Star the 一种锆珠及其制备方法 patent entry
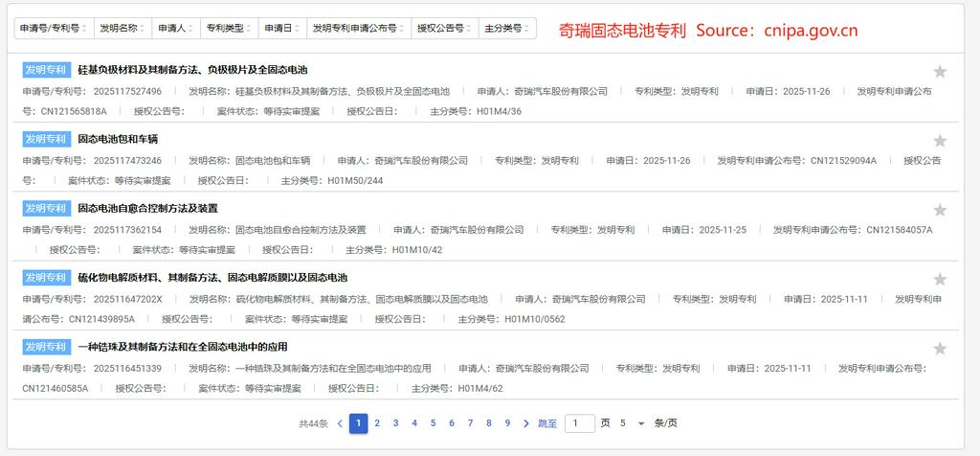The image size is (980, 456). 940,349
